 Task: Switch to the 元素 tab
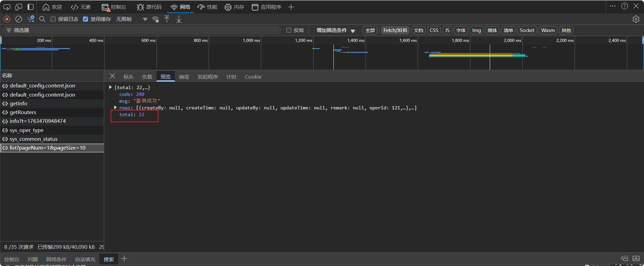click(x=81, y=7)
